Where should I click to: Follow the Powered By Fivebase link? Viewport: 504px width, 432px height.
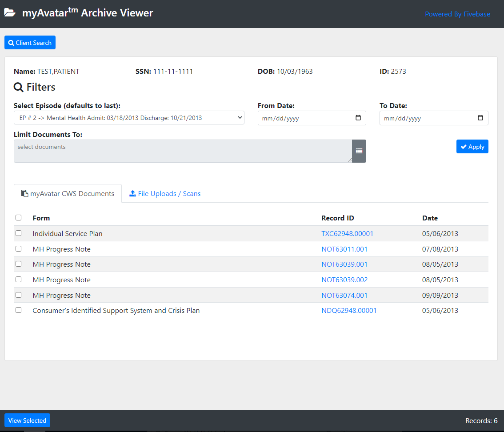point(457,14)
